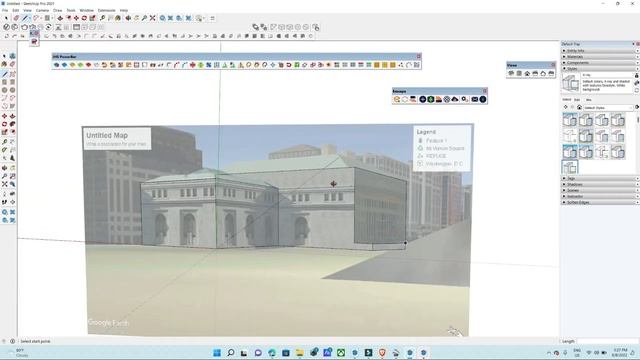
Task: Select the Circle tool in the left tool set
Action: tap(4, 90)
